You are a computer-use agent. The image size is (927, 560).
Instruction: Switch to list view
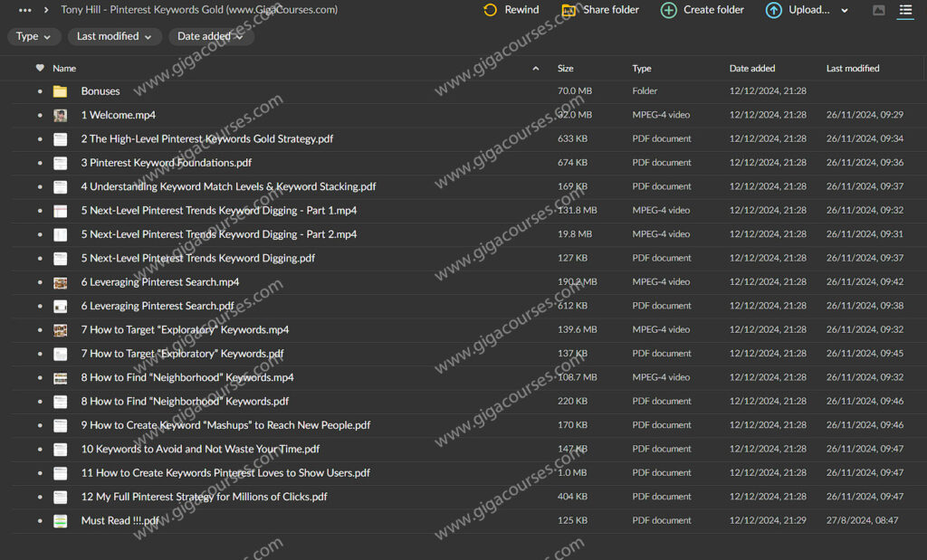pyautogui.click(x=905, y=10)
